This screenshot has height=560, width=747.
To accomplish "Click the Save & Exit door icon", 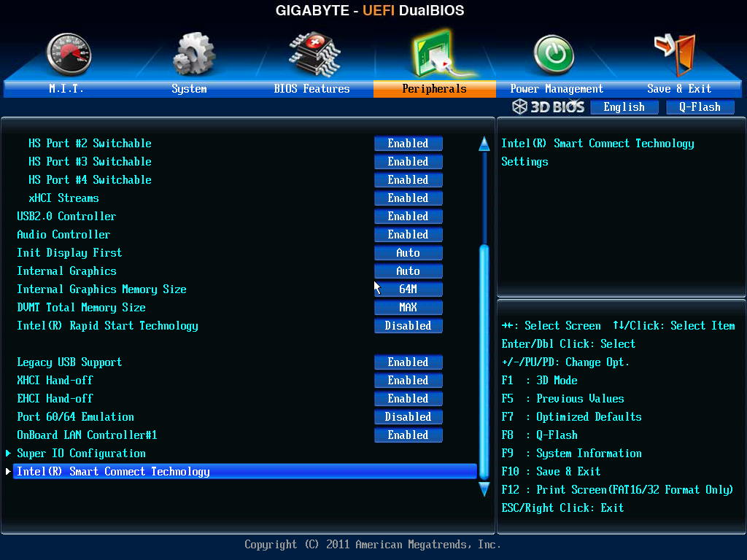I will pyautogui.click(x=676, y=54).
